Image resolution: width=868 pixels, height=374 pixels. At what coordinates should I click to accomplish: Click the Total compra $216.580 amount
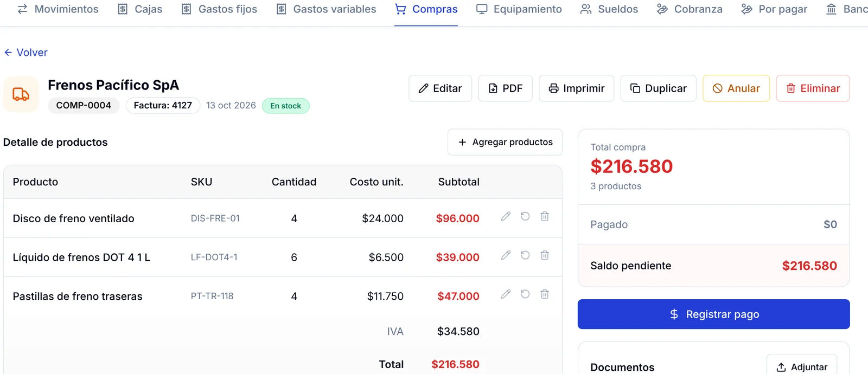(632, 166)
